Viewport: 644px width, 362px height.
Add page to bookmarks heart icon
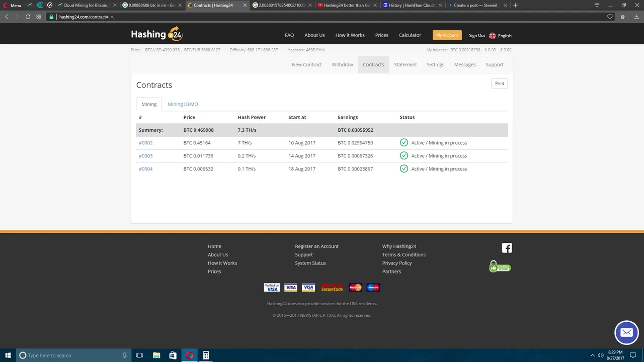tap(610, 17)
